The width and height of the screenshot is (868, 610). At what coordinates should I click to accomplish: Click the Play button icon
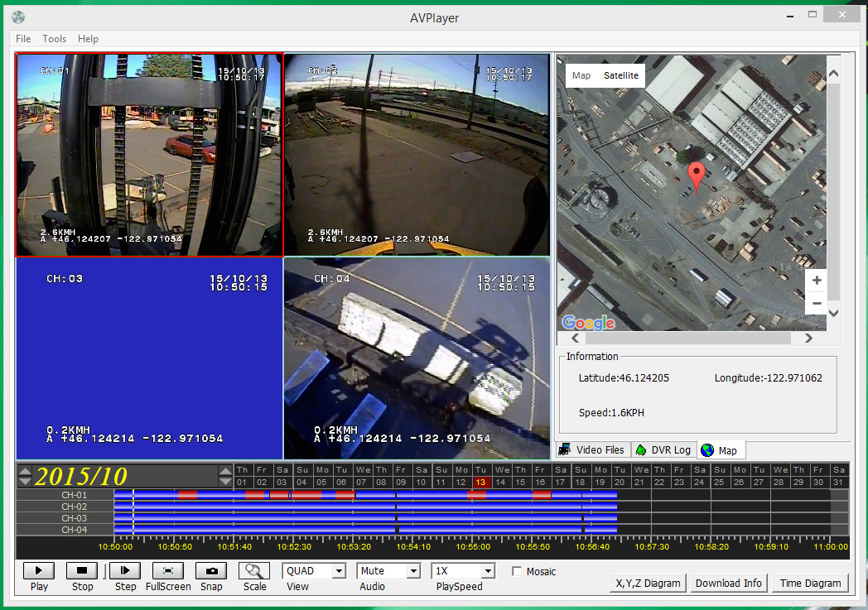(39, 570)
